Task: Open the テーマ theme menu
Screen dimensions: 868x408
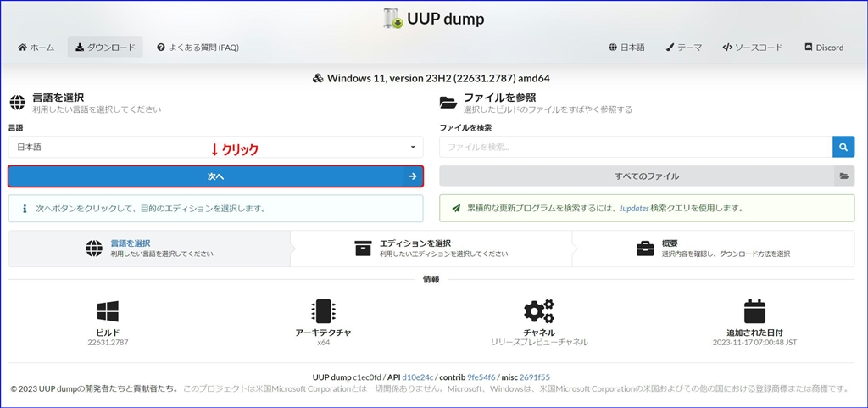Action: (x=684, y=48)
